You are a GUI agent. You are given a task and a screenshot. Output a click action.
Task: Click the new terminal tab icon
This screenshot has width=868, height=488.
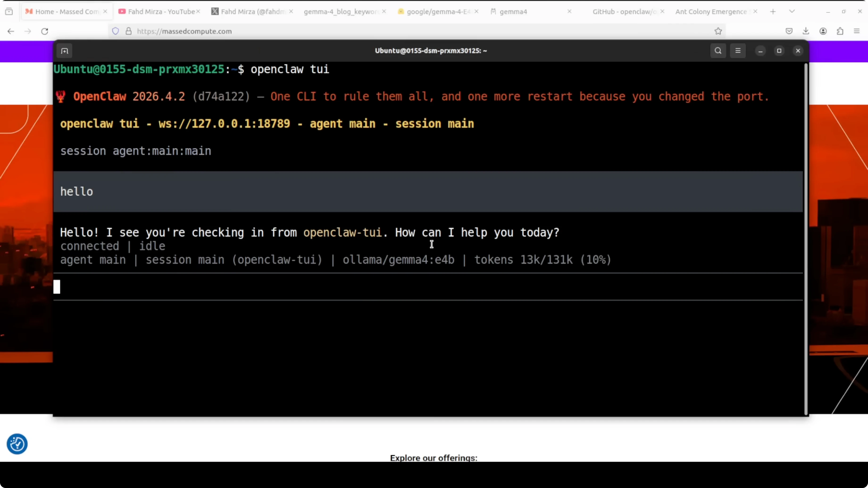[x=64, y=51]
